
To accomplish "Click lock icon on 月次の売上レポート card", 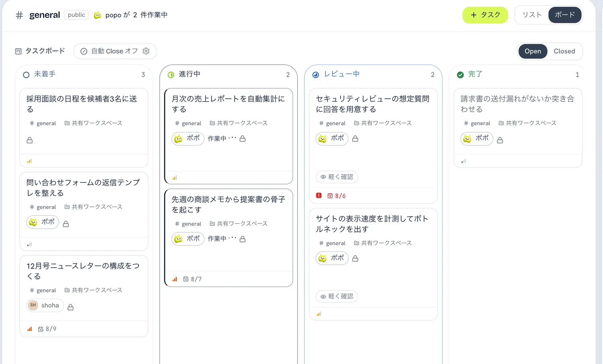I will [x=242, y=139].
